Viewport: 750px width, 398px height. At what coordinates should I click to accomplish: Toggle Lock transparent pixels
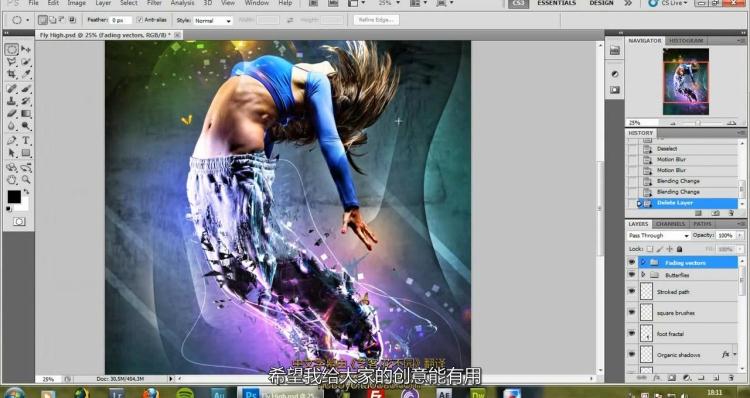pyautogui.click(x=650, y=249)
